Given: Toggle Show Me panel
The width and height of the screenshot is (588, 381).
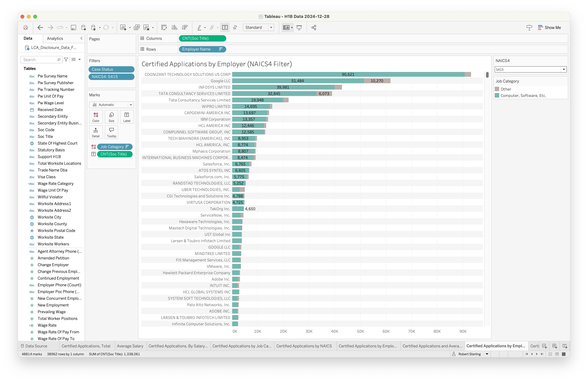Looking at the screenshot, I should click(549, 28).
